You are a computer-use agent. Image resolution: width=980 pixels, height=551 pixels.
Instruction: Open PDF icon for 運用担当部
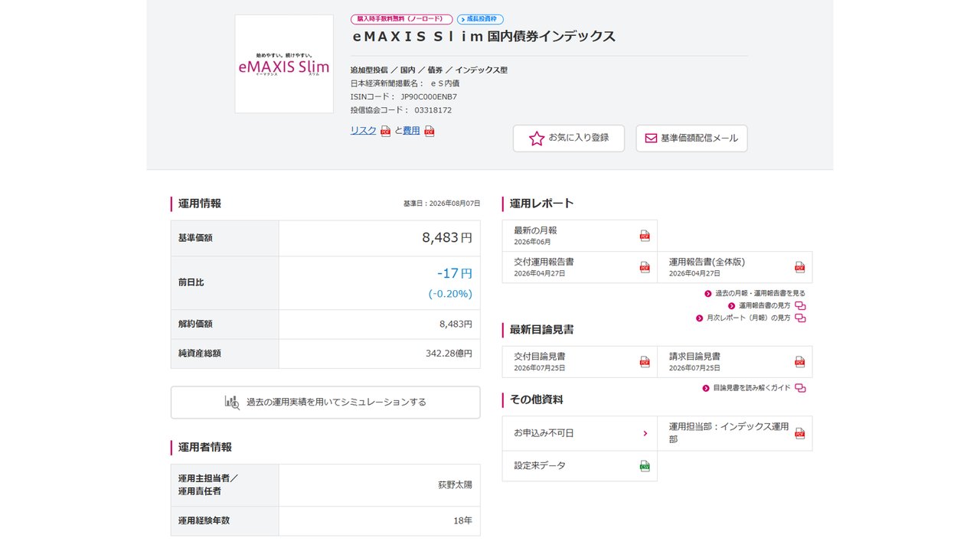800,433
